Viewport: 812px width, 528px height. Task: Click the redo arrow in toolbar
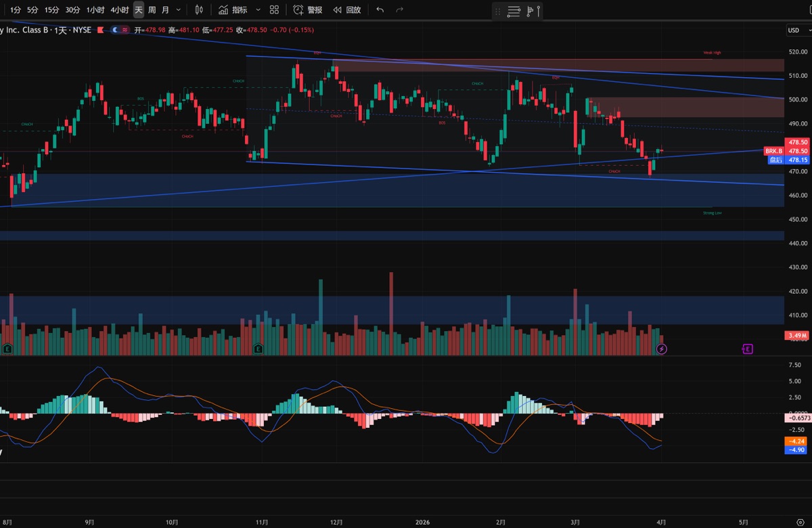[399, 10]
